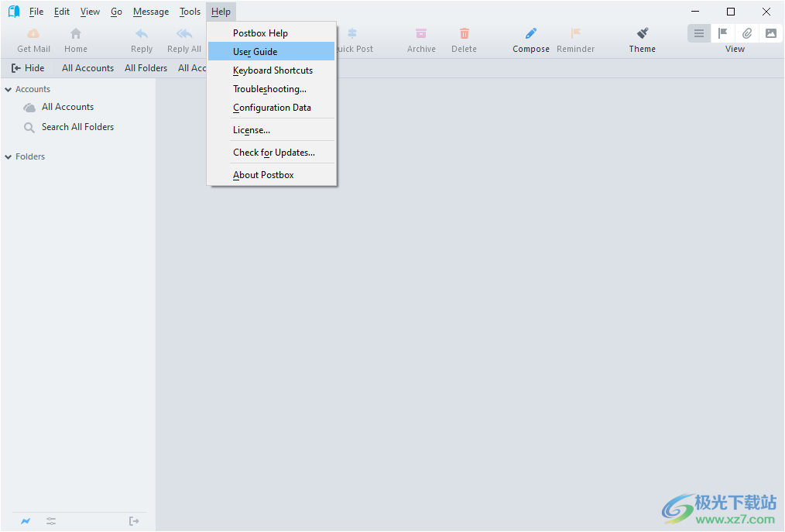This screenshot has height=532, width=785.
Task: Archive message using the Archive box icon
Action: click(421, 33)
